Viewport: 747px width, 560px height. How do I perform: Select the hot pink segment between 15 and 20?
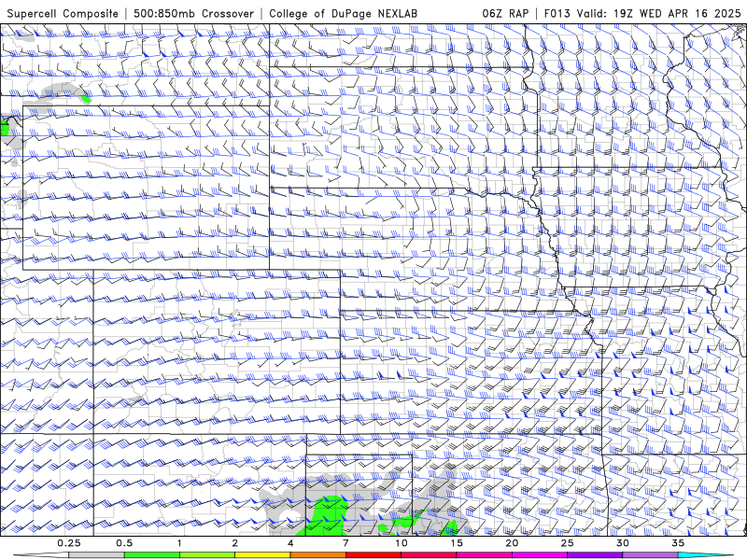click(484, 555)
